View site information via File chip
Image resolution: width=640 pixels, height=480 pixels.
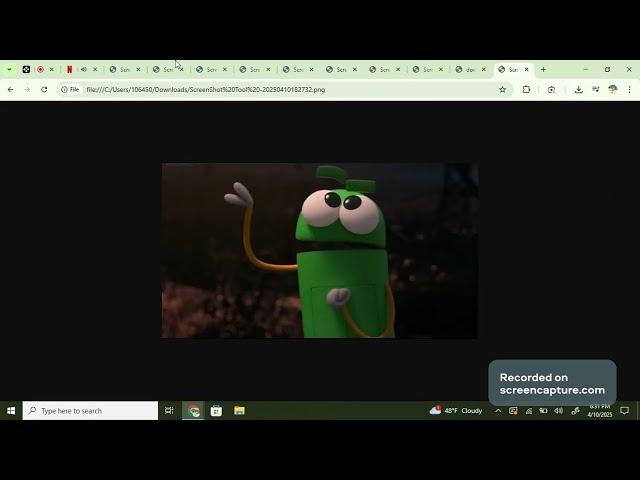(70, 89)
